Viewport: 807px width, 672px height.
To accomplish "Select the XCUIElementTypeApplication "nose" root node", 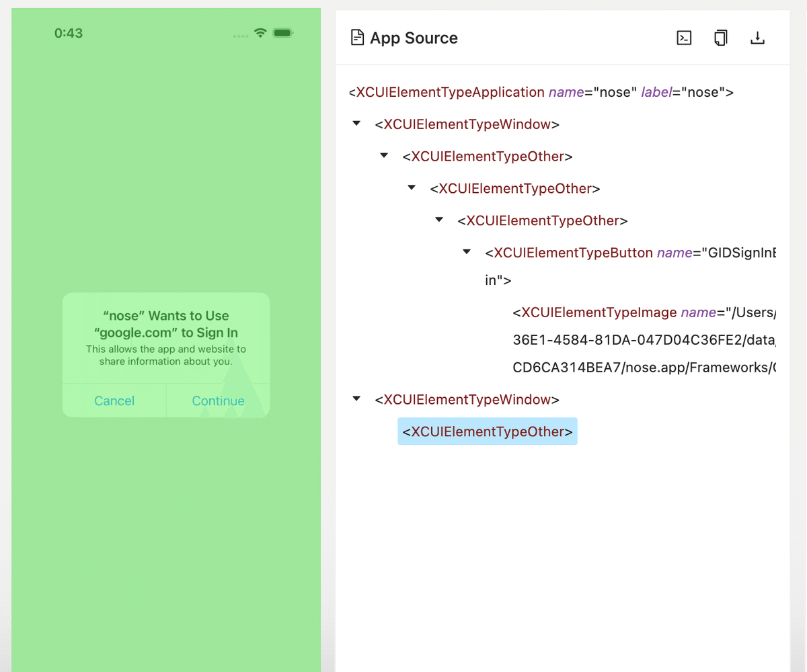I will point(541,92).
